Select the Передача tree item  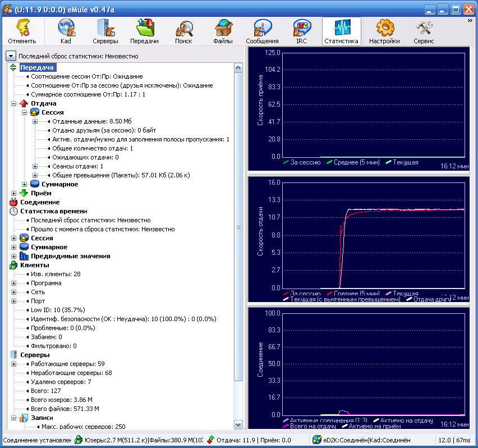pos(37,67)
